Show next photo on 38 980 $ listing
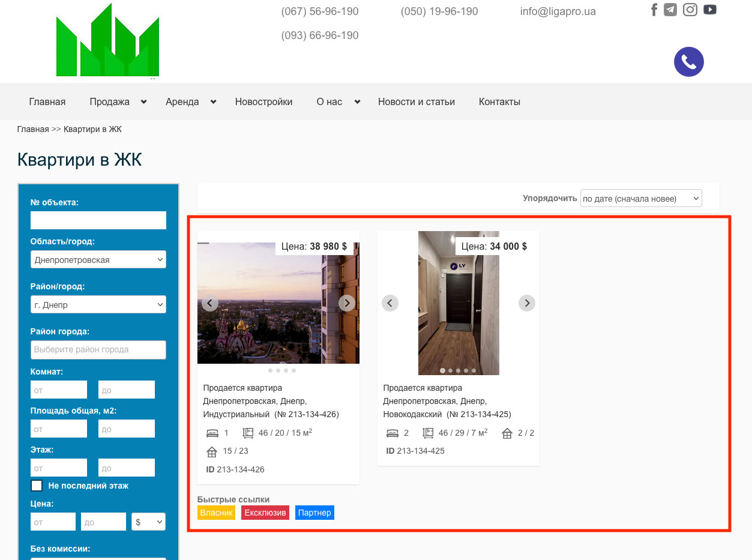Viewport: 752px width, 560px height. point(347,303)
